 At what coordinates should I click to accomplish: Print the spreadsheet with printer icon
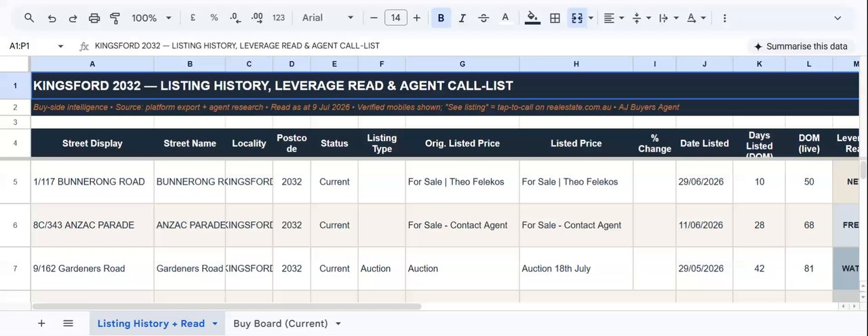click(x=94, y=18)
